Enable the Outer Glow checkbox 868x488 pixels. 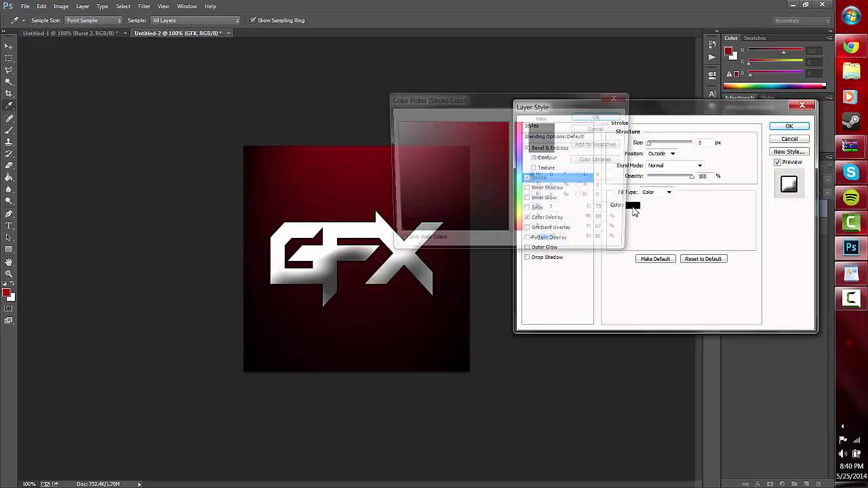pos(527,247)
